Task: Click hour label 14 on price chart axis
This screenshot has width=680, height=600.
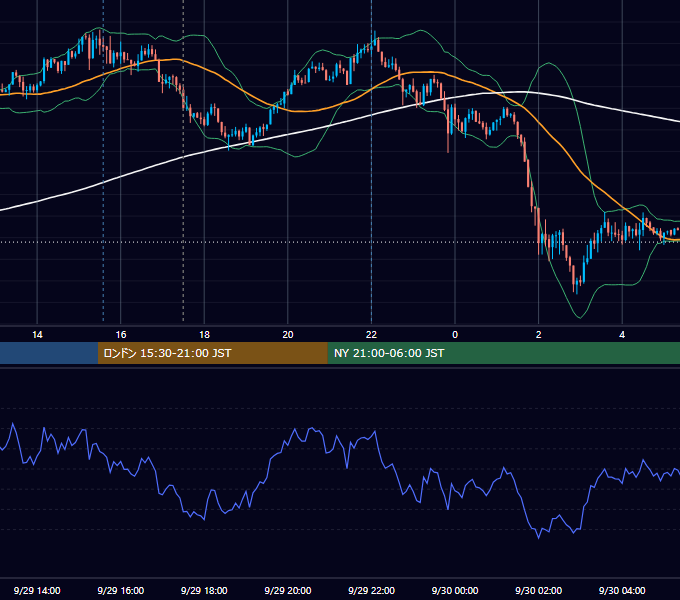Action: click(37, 335)
